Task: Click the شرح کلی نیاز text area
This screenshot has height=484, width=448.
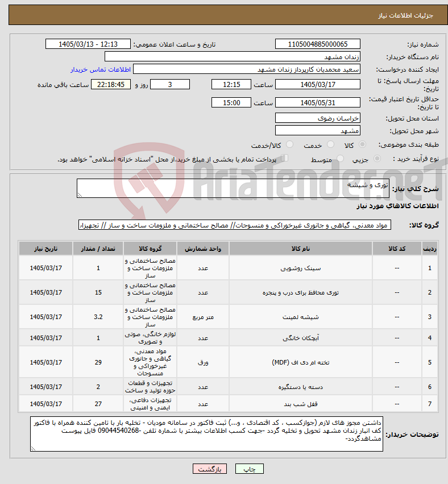Action: pyautogui.click(x=233, y=188)
